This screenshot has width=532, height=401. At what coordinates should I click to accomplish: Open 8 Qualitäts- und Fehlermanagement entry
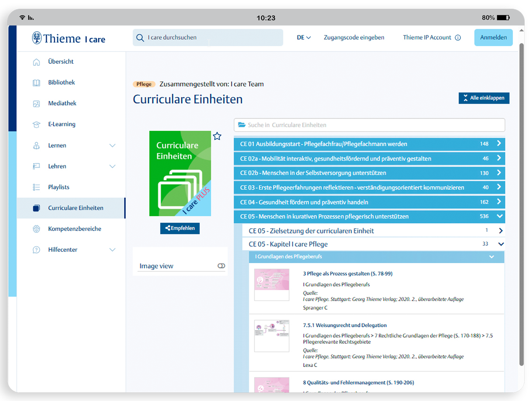[x=358, y=383]
